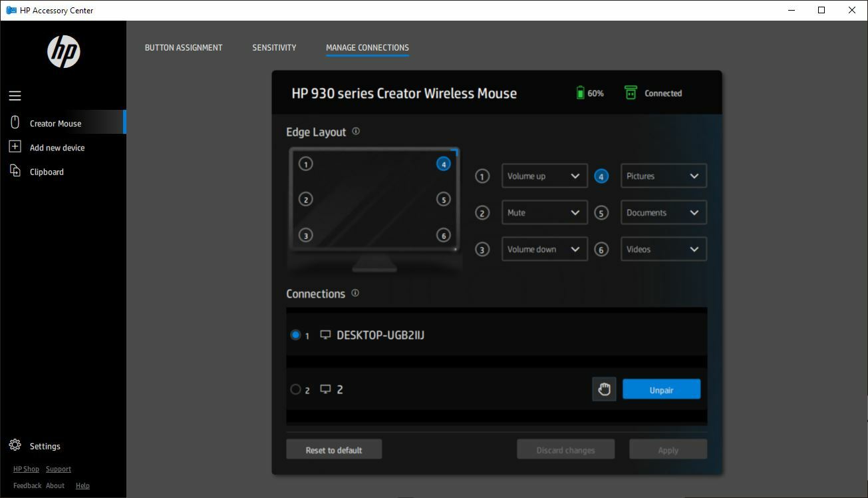Select connection 1 DESKTOP-UGB2IIJ
The width and height of the screenshot is (868, 498).
[x=295, y=335]
